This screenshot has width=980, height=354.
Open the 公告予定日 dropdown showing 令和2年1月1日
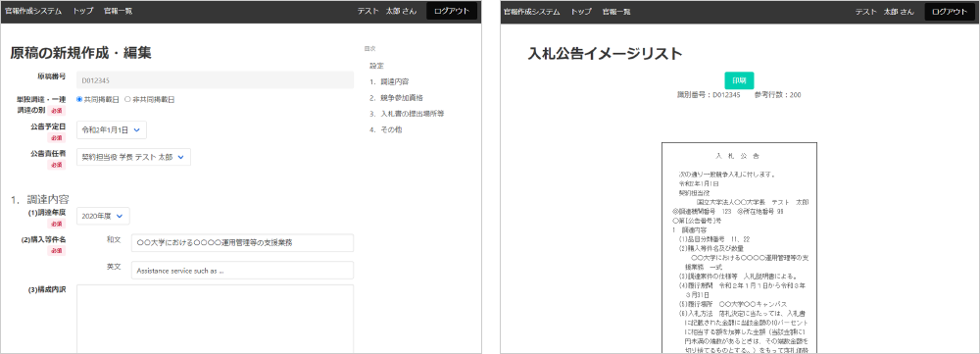112,130
